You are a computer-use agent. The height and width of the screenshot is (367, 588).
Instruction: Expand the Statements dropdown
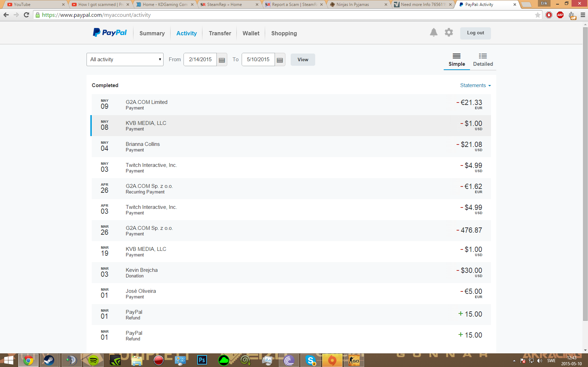point(475,85)
